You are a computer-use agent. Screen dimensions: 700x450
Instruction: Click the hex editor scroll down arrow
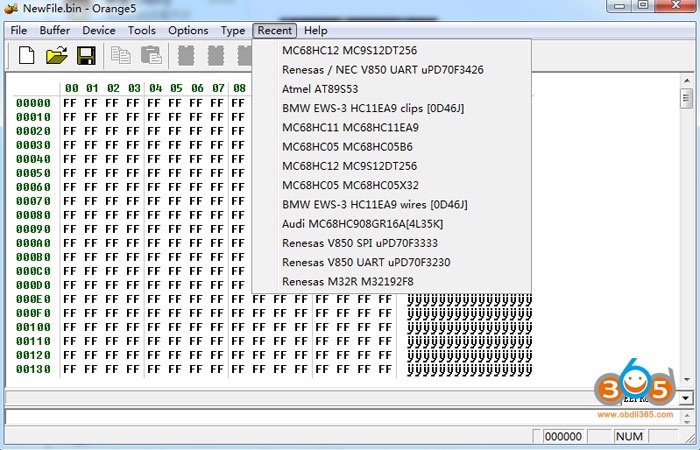click(687, 380)
